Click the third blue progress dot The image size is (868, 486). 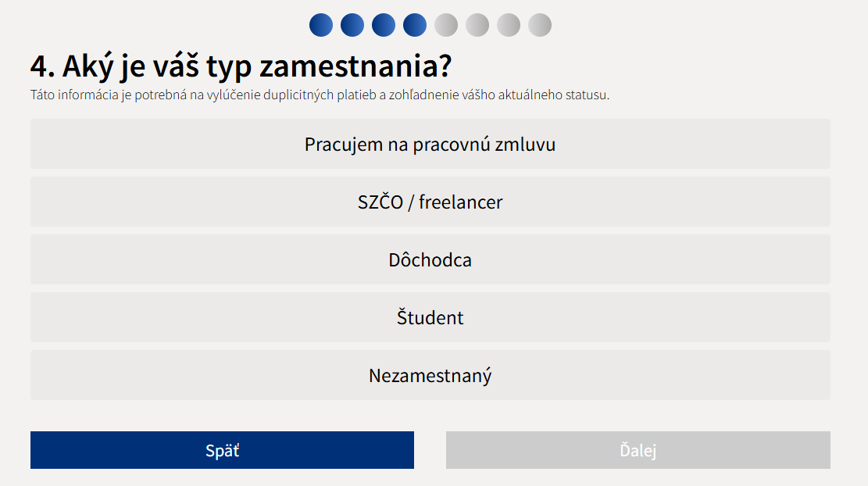[x=384, y=25]
